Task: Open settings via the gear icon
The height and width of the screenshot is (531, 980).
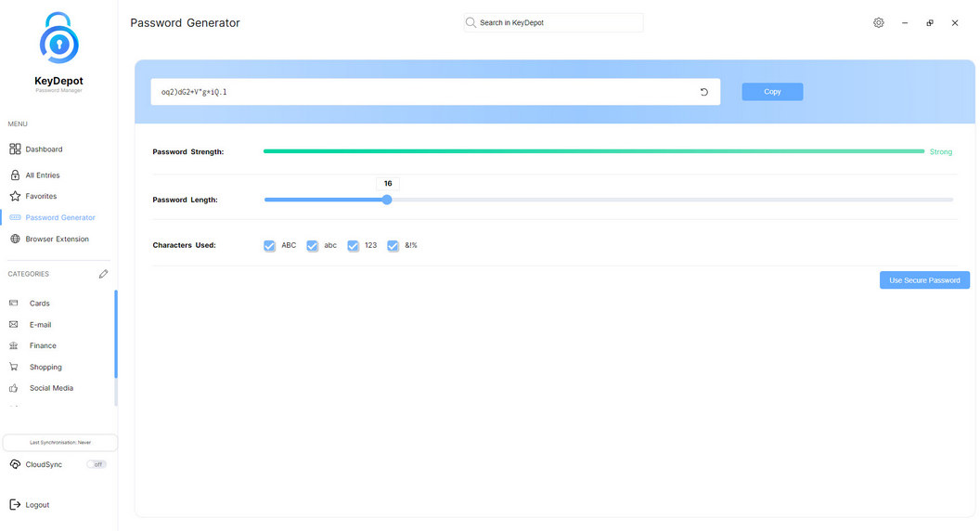Action: 878,22
